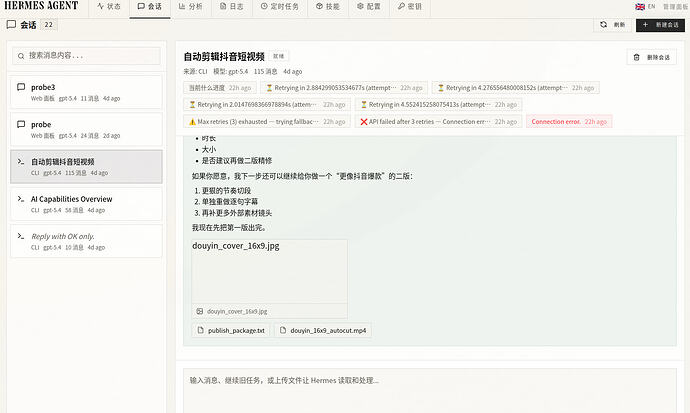The height and width of the screenshot is (413, 690).
Task: Open the publish_package.txt attachment
Action: (x=231, y=330)
